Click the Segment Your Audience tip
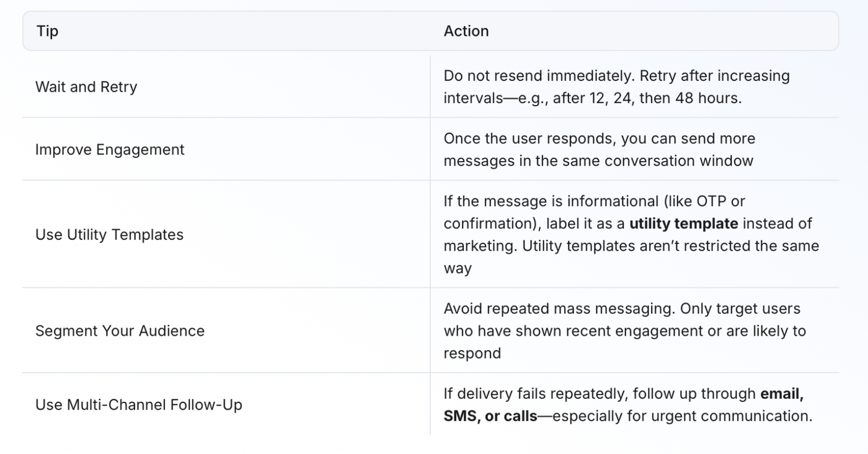 [x=120, y=331]
